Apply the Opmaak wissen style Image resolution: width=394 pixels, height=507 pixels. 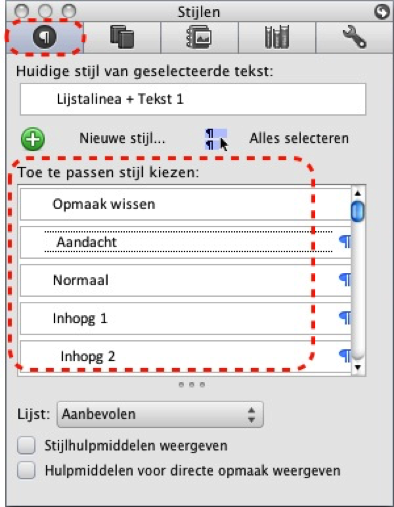[x=186, y=204]
